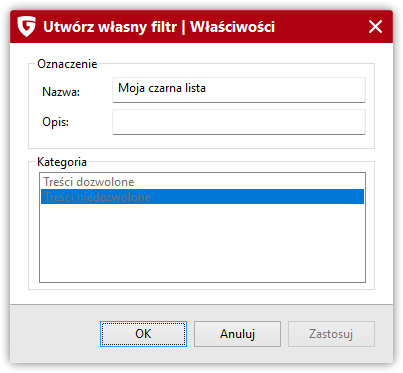The height and width of the screenshot is (373, 403).
Task: Click the Kategoria group heading
Action: (62, 162)
